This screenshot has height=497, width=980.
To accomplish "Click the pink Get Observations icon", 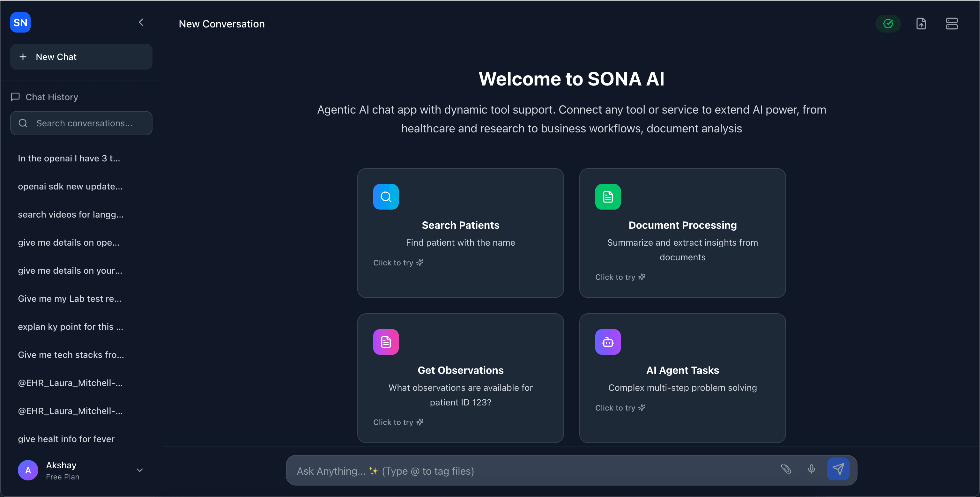I will pos(386,342).
